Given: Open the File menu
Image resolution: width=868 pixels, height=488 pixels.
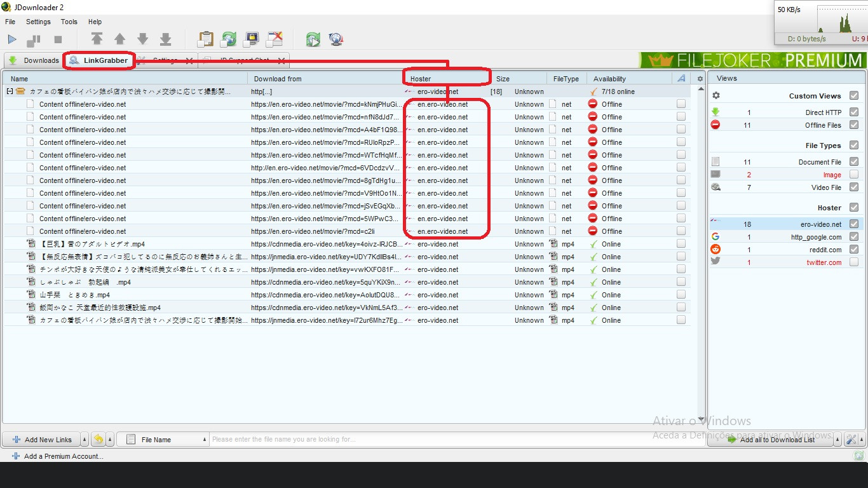Looking at the screenshot, I should [x=10, y=22].
